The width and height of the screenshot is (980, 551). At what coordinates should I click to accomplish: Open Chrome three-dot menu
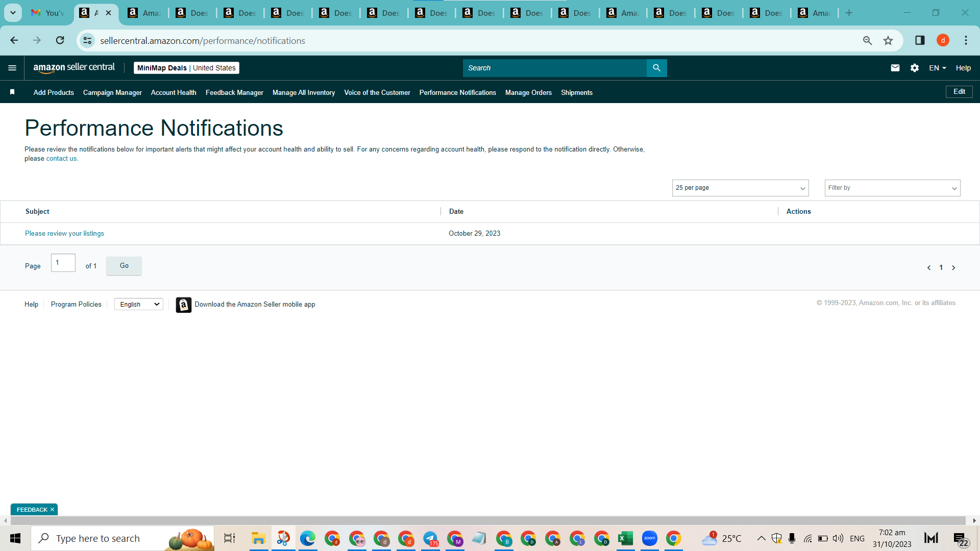point(966,40)
